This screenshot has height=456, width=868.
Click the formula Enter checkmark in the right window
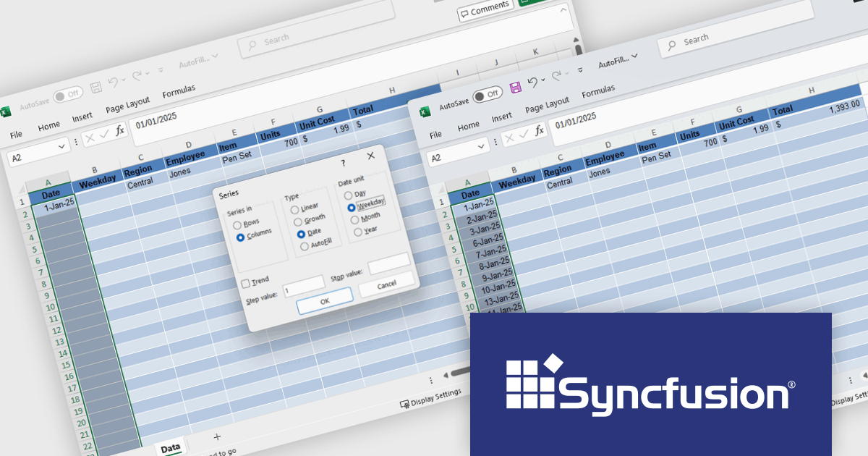524,134
